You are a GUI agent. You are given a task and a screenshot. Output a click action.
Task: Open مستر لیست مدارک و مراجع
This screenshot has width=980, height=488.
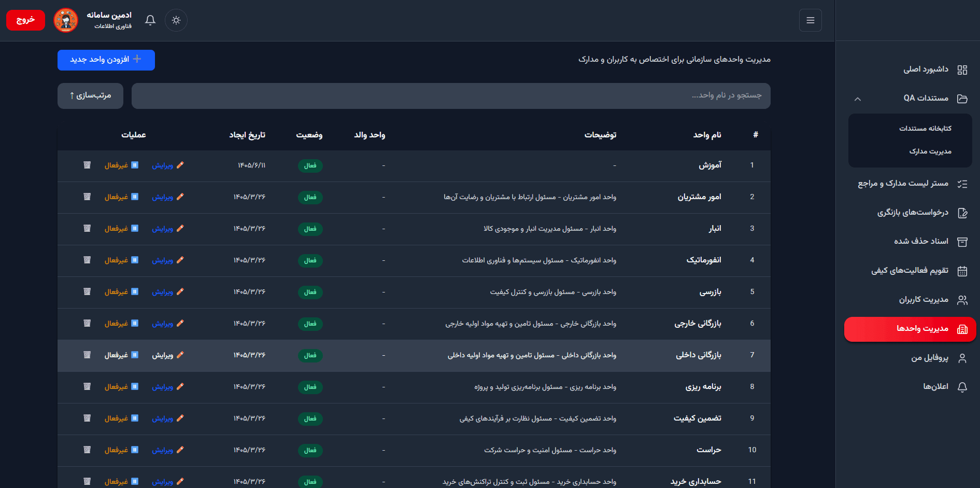click(x=907, y=184)
